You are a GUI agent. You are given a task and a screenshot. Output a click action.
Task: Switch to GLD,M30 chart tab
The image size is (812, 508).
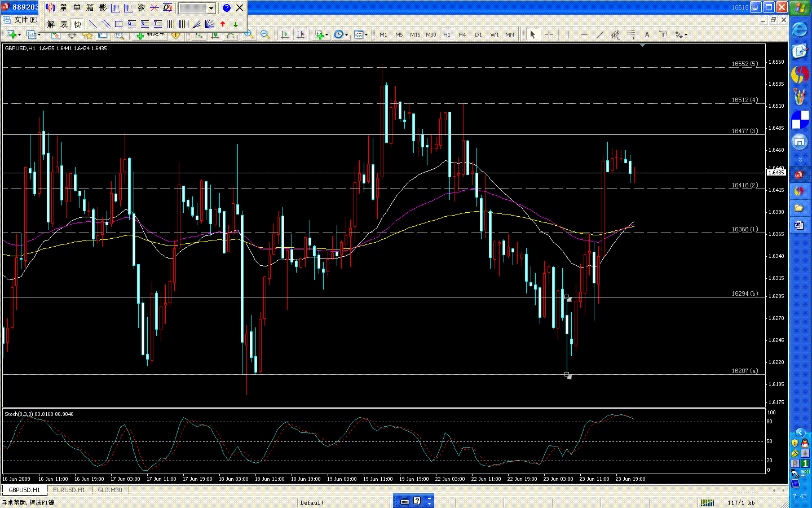coord(109,490)
